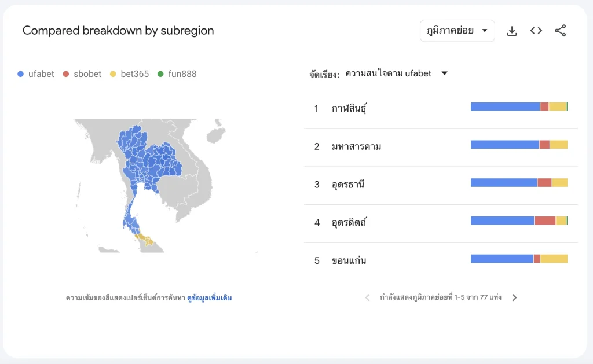Screen dimensions: 593x364
Task: Show next page of subregions
Action: point(514,297)
